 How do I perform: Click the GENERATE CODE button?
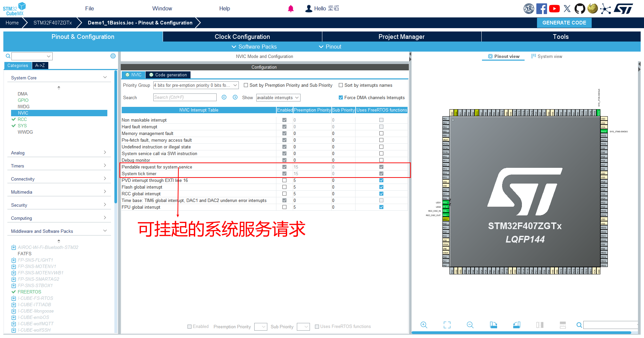[564, 23]
